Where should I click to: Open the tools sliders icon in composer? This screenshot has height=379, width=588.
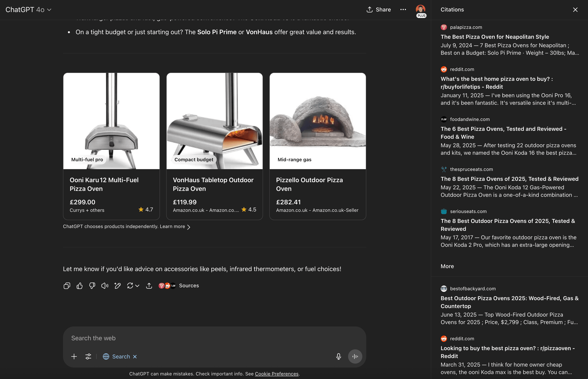[88, 356]
